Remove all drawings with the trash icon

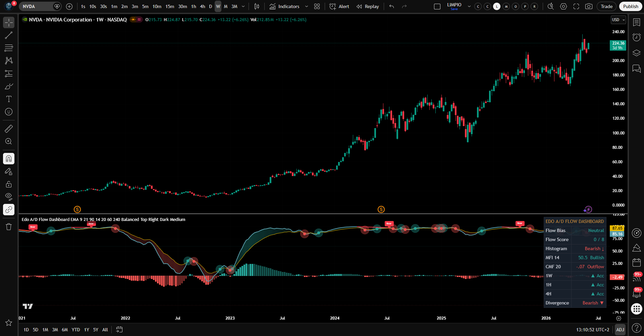tap(9, 227)
